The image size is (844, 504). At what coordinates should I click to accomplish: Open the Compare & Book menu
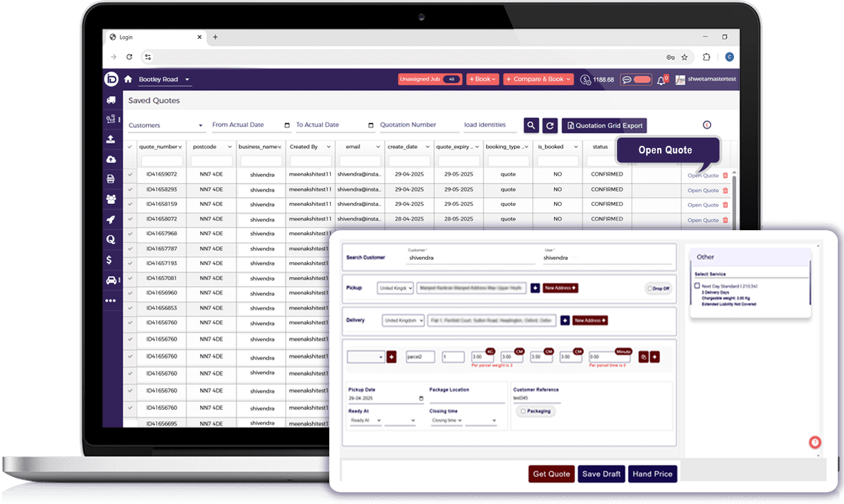[x=538, y=80]
